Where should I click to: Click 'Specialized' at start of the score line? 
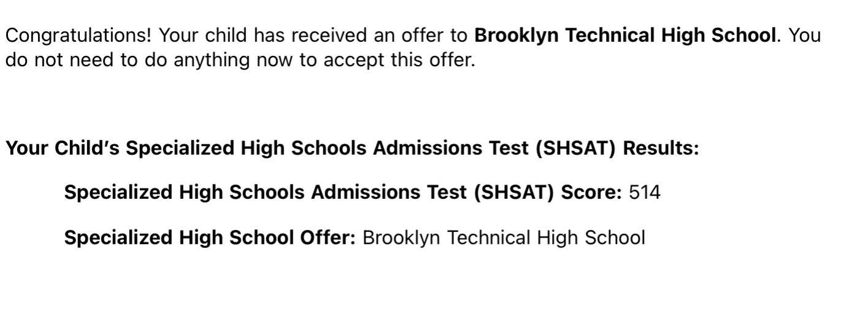(118, 193)
